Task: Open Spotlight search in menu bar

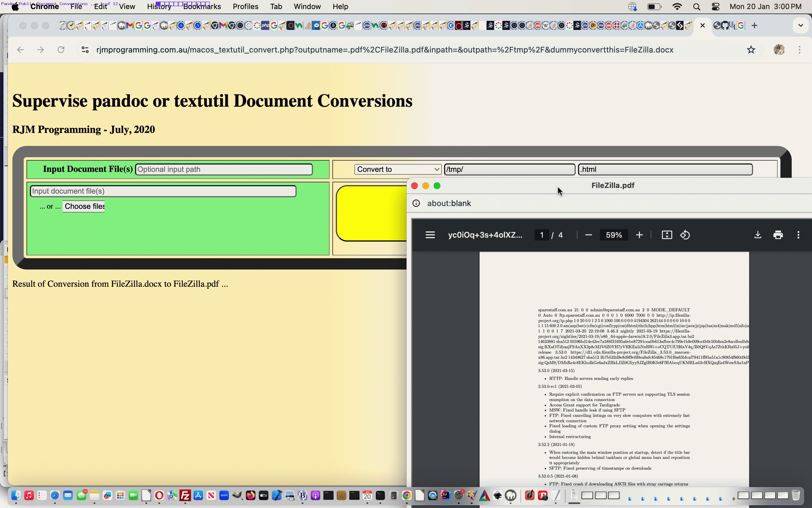Action: coord(697,7)
